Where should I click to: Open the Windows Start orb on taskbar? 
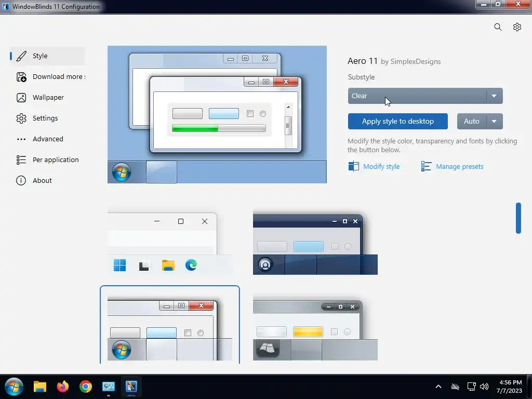point(14,387)
